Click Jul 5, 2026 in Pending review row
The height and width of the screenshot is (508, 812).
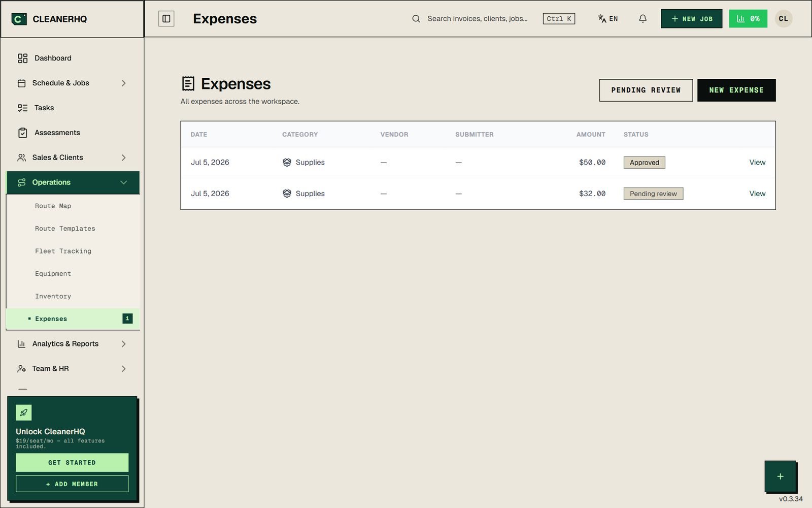pos(210,194)
